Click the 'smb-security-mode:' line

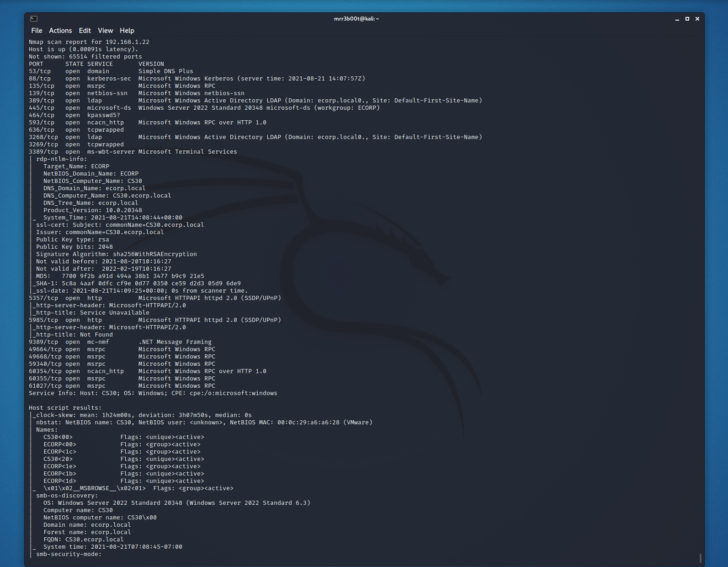pos(69,554)
